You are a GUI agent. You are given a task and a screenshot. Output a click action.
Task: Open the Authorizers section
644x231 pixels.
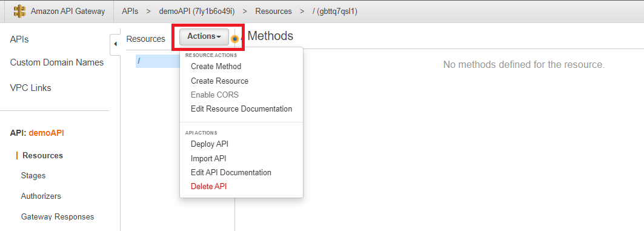click(x=41, y=196)
